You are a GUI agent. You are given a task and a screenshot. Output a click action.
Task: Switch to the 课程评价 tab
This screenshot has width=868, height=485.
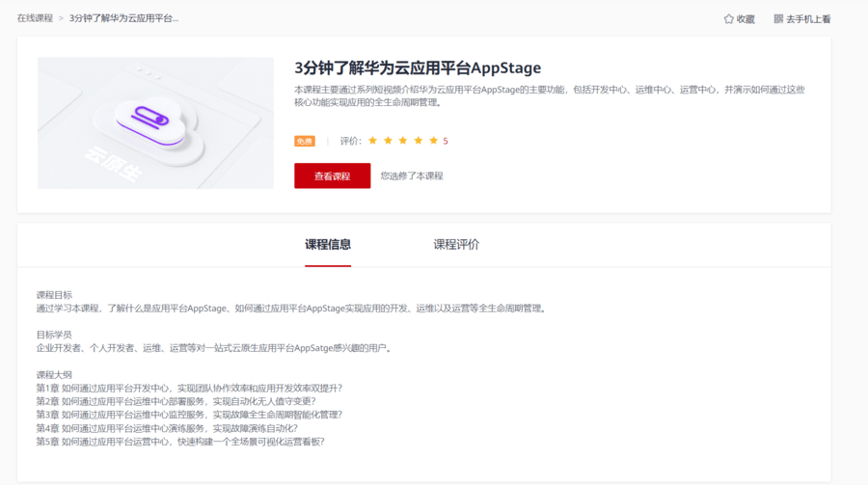(x=456, y=245)
